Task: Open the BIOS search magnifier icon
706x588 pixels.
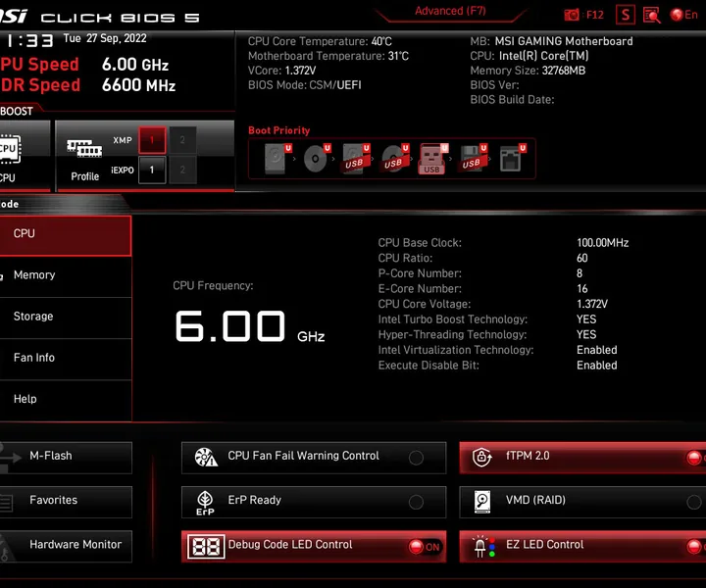Action: (x=651, y=16)
